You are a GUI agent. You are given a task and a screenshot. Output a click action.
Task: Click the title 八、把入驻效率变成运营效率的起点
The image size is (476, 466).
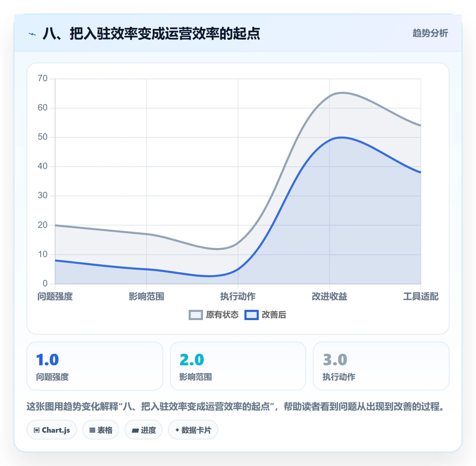151,34
